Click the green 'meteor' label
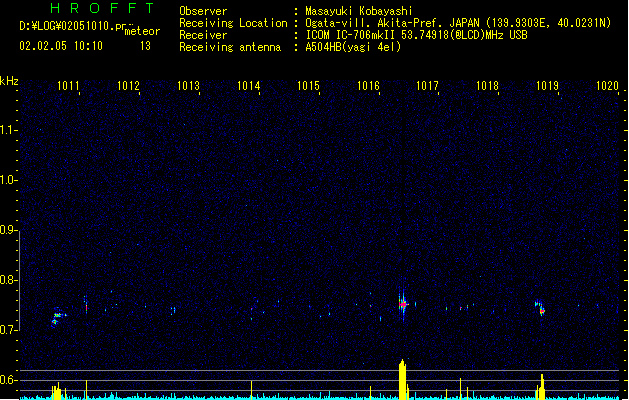 142,31
